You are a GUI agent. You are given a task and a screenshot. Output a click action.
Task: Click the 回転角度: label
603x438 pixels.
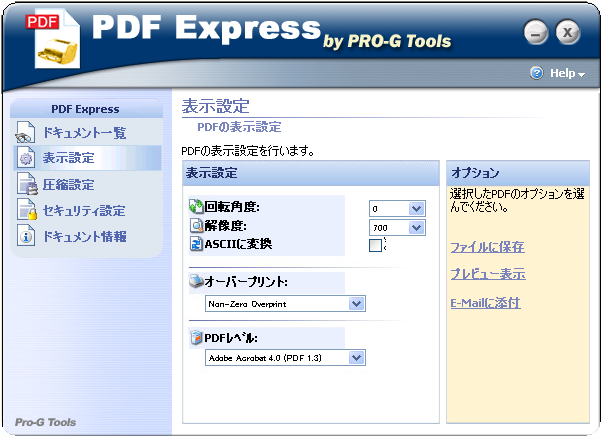click(232, 207)
